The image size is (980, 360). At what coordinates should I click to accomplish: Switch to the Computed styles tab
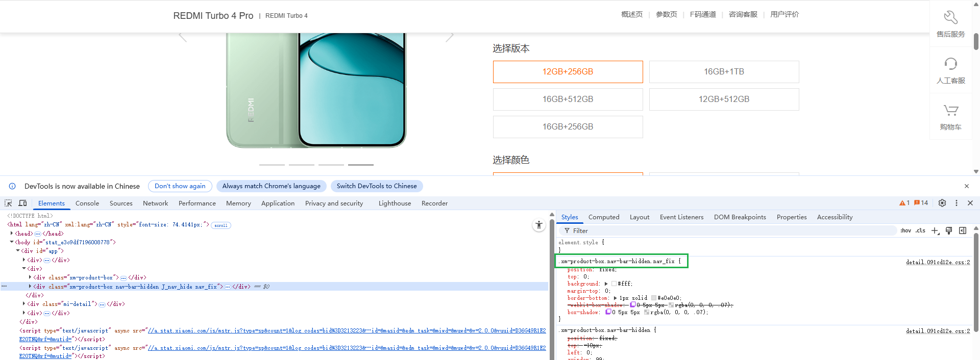pos(604,217)
